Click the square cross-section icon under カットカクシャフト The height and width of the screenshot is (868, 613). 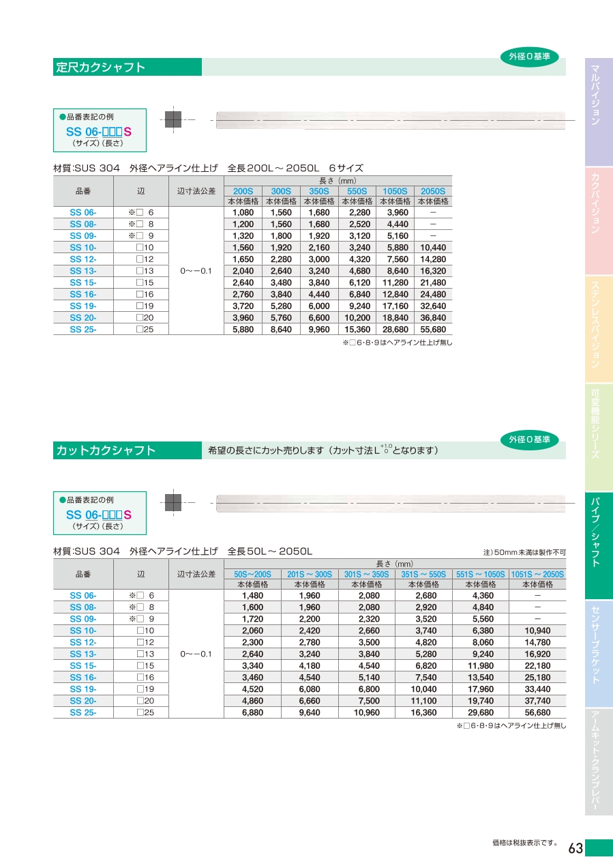[173, 504]
